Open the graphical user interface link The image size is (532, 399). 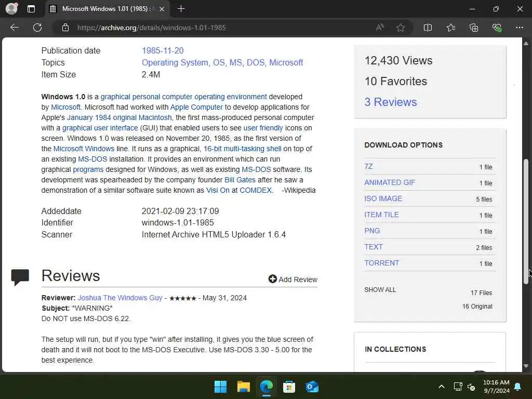pyautogui.click(x=100, y=128)
